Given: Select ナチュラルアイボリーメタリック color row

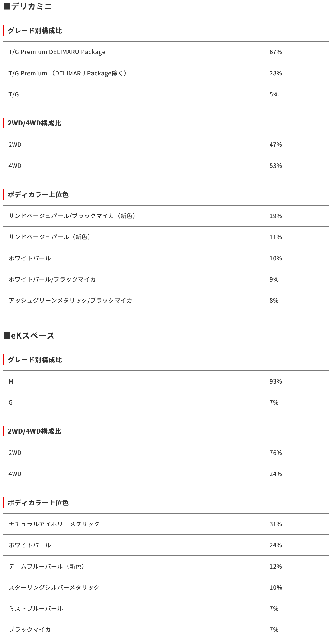Looking at the screenshot, I should [x=54, y=524].
